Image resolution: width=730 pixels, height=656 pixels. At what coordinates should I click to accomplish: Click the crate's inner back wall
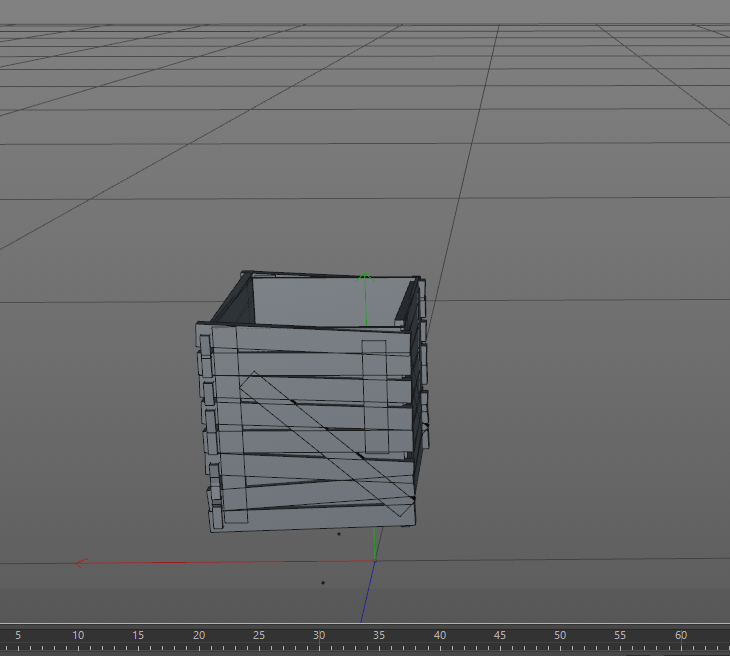pyautogui.click(x=320, y=299)
